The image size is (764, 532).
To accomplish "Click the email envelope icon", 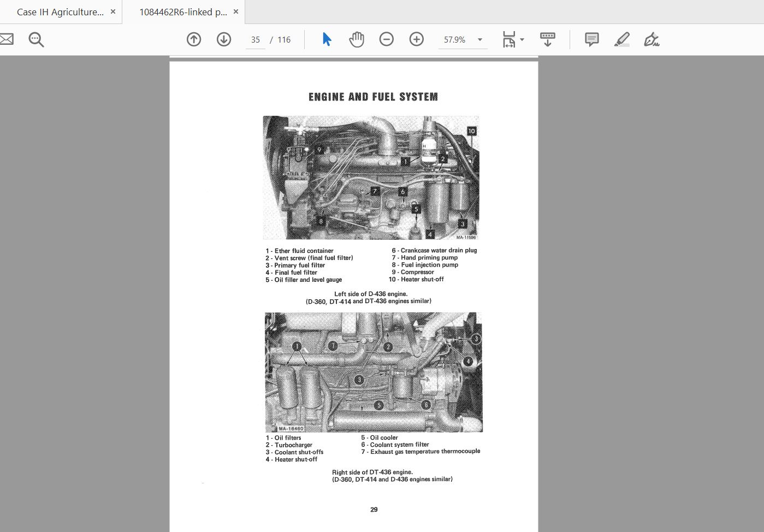I will (x=5, y=39).
